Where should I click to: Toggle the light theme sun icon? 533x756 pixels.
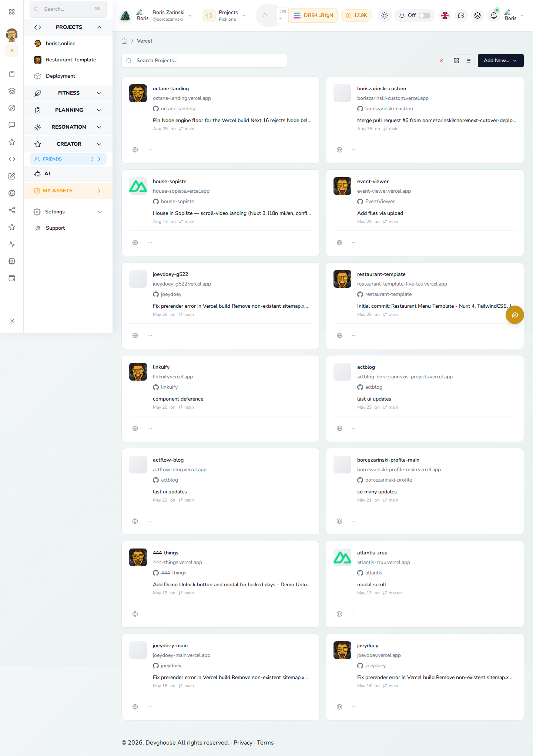[385, 16]
